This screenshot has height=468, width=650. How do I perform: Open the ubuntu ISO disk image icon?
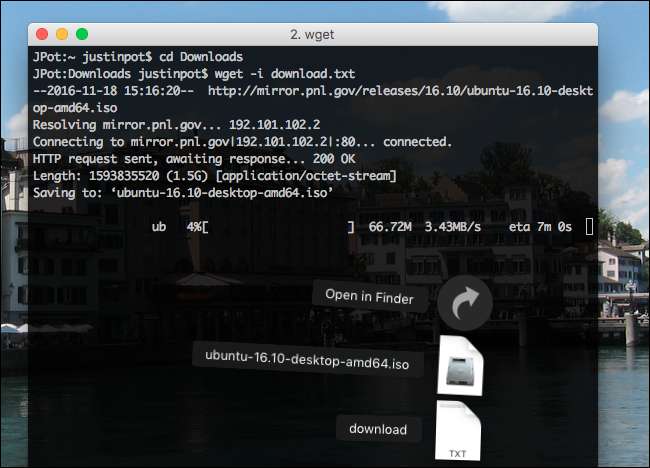tap(460, 365)
